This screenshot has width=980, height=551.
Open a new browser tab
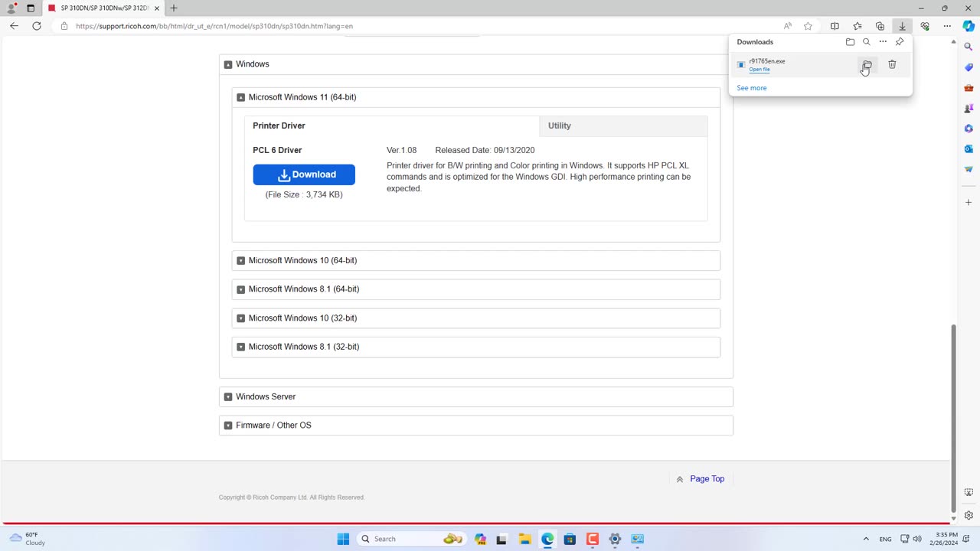click(x=174, y=8)
